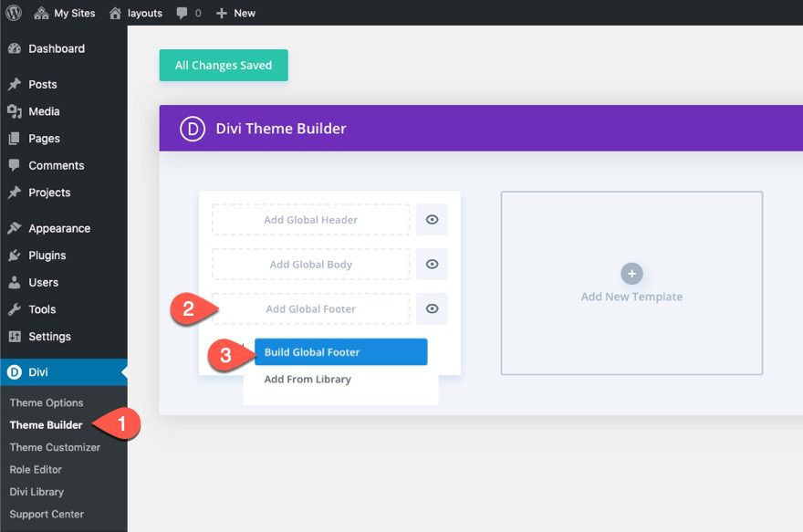This screenshot has height=532, width=803.
Task: Toggle visibility of the Global Footer
Action: [432, 308]
